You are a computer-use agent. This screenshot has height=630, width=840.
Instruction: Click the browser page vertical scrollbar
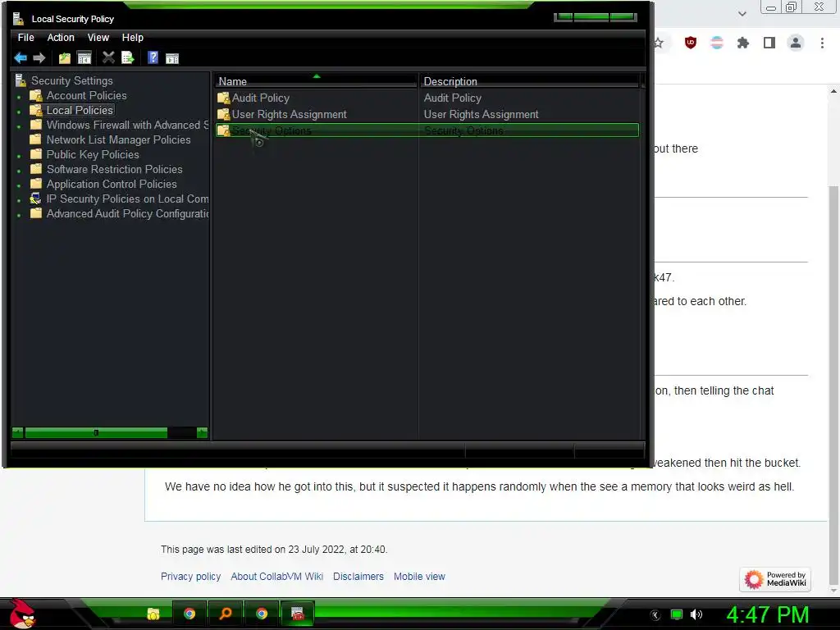(x=833, y=385)
